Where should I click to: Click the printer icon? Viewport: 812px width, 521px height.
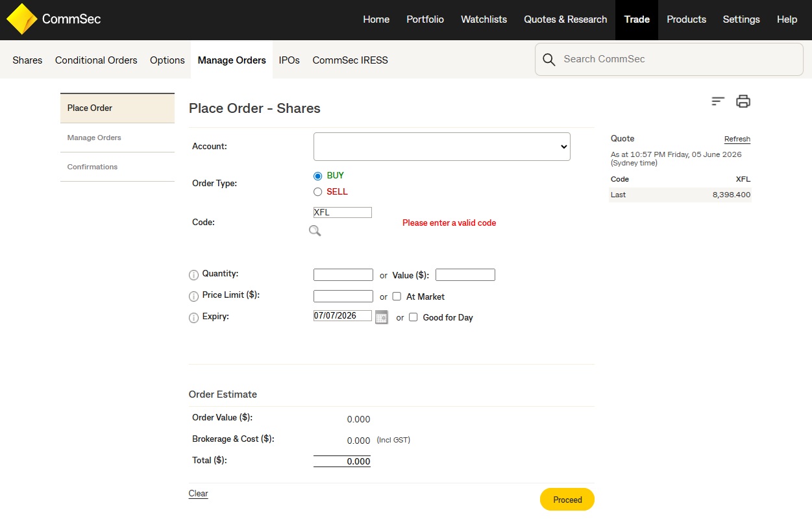click(743, 101)
